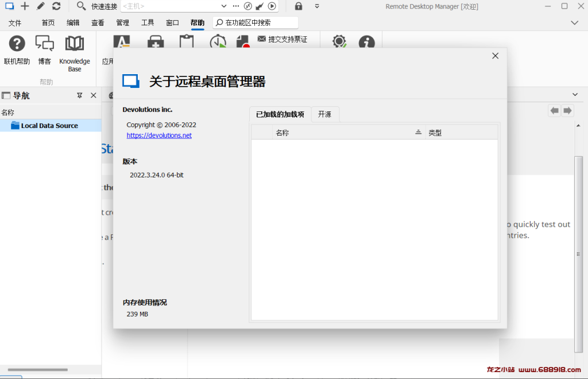
Task: Switch to the 查看 ribbon tab
Action: tap(98, 23)
